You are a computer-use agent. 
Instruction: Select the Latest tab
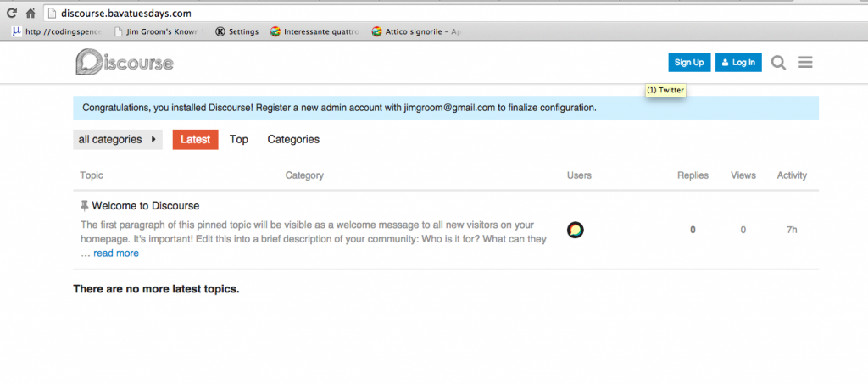coord(196,139)
